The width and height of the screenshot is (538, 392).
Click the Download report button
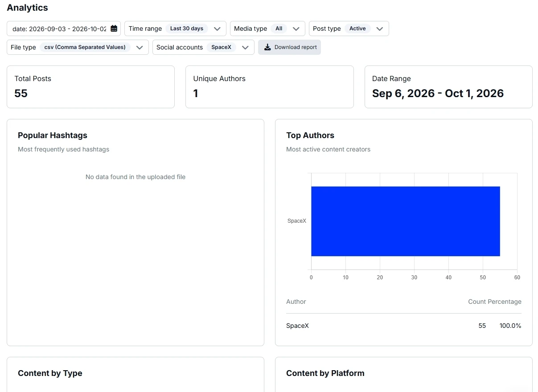tap(289, 47)
